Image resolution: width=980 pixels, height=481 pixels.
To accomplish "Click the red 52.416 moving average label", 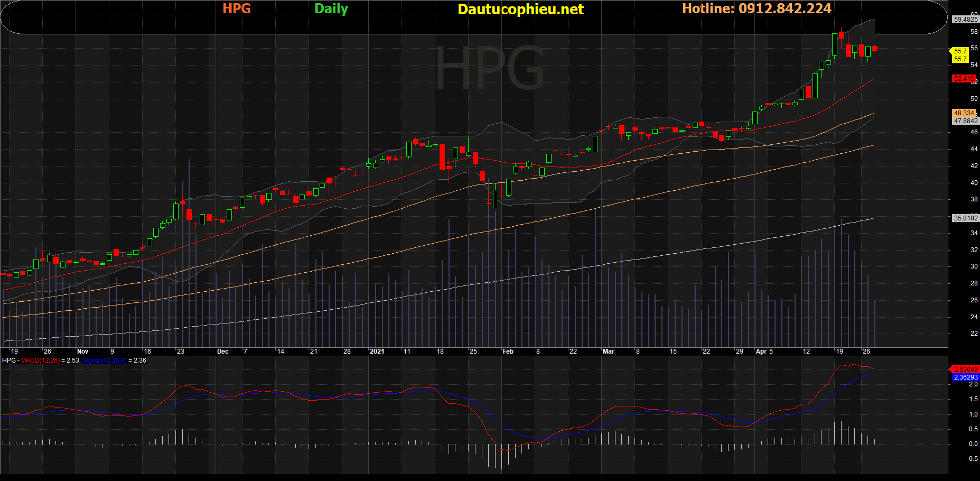I will (x=964, y=79).
